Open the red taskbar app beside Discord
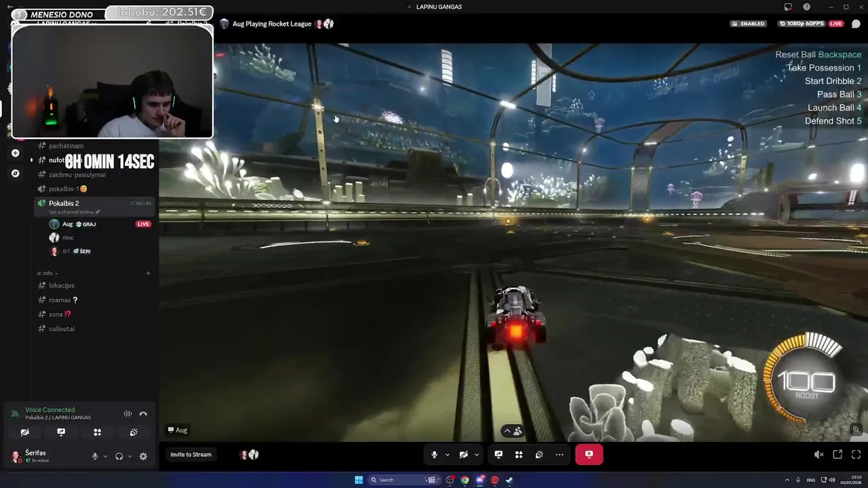868x488 pixels. (494, 480)
